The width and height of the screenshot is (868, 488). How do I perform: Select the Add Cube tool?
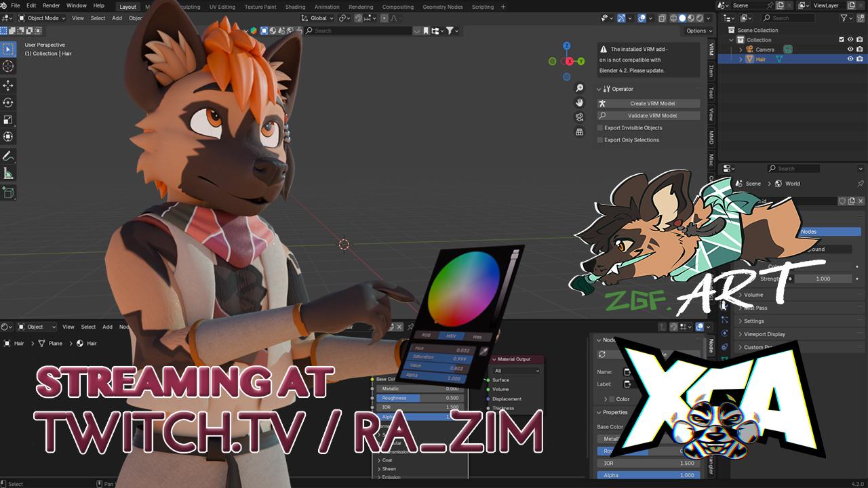(x=8, y=193)
